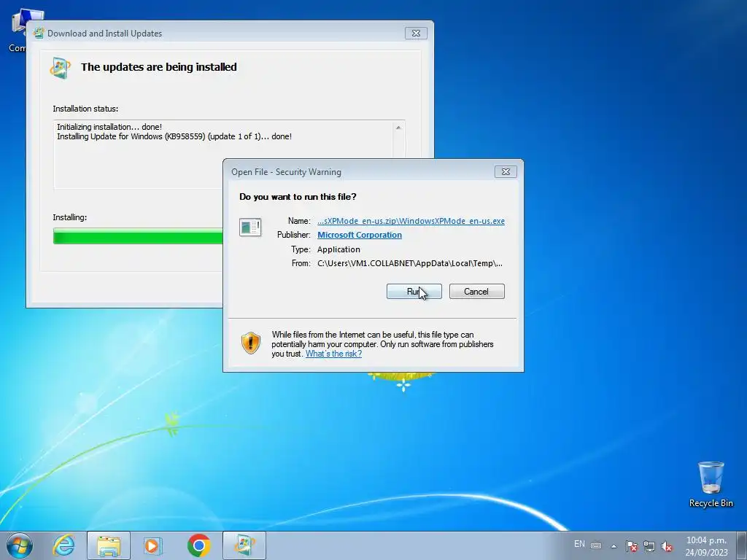
Task: Click the "Do you want to run this file?" text
Action: (298, 197)
